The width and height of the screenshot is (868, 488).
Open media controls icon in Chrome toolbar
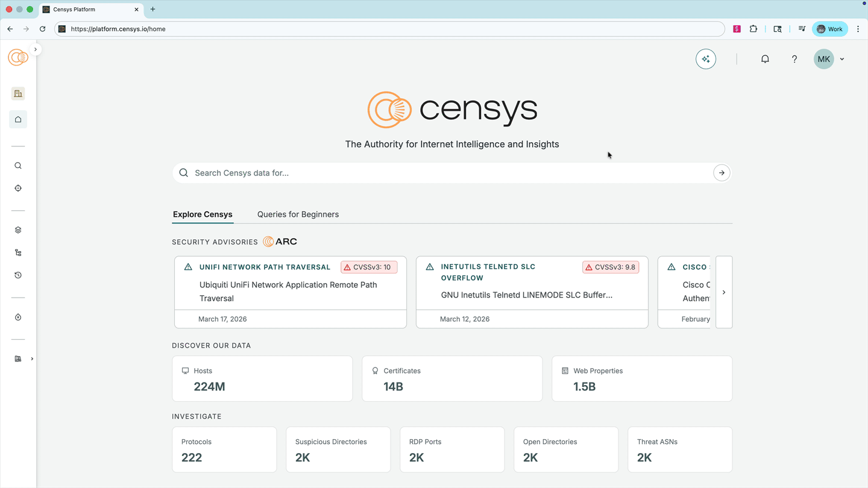[x=802, y=29]
